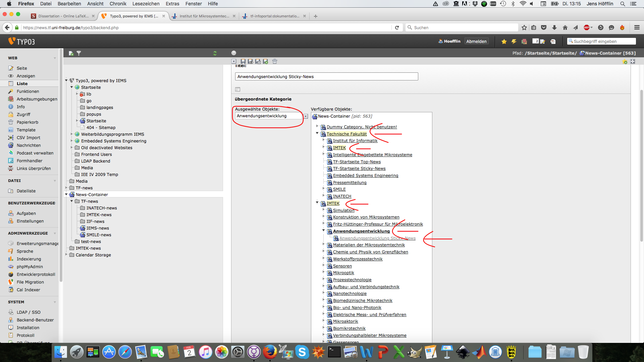Click the content area vertical scrollbar
This screenshot has height=362, width=644.
(x=641, y=166)
